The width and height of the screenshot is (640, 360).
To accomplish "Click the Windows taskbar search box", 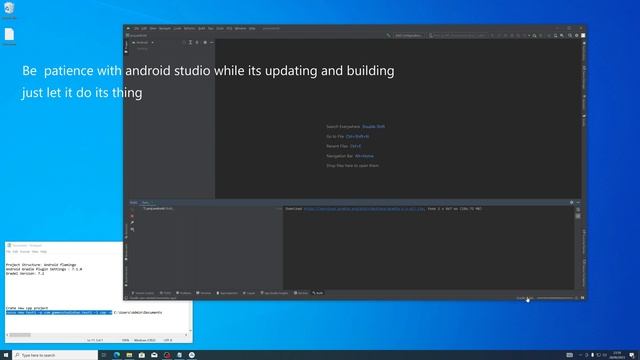I will 55,355.
